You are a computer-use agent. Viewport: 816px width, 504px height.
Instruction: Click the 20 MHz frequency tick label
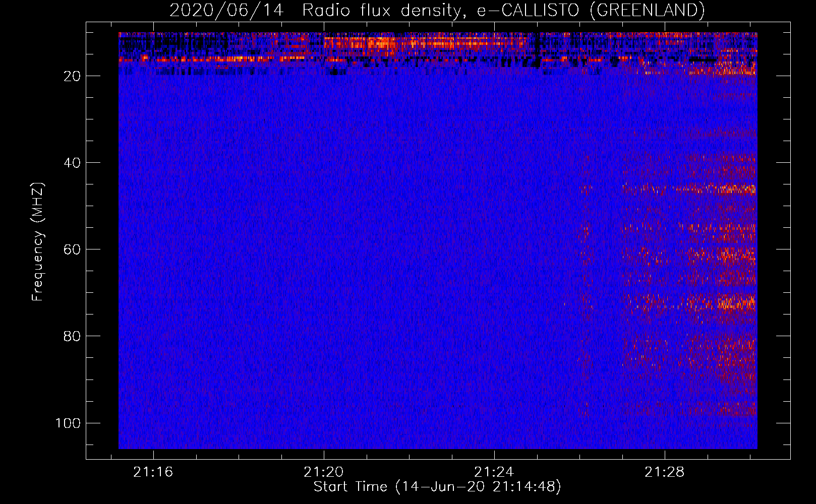[x=72, y=76]
